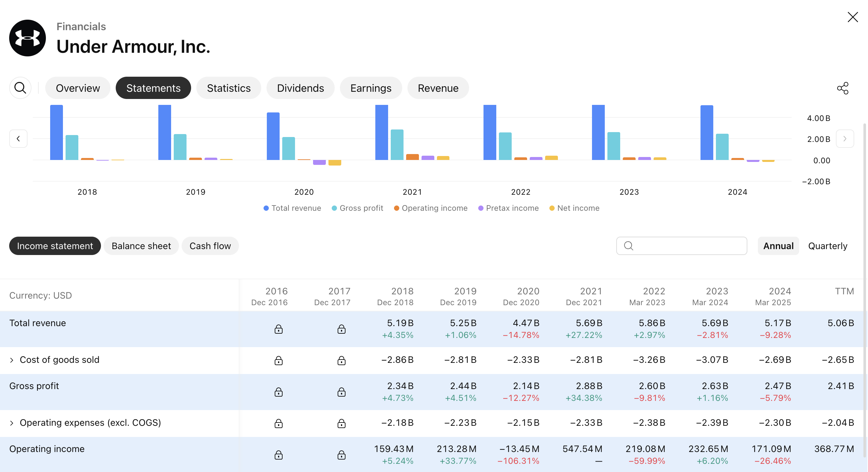Switch to the Balance sheet view

(x=141, y=246)
